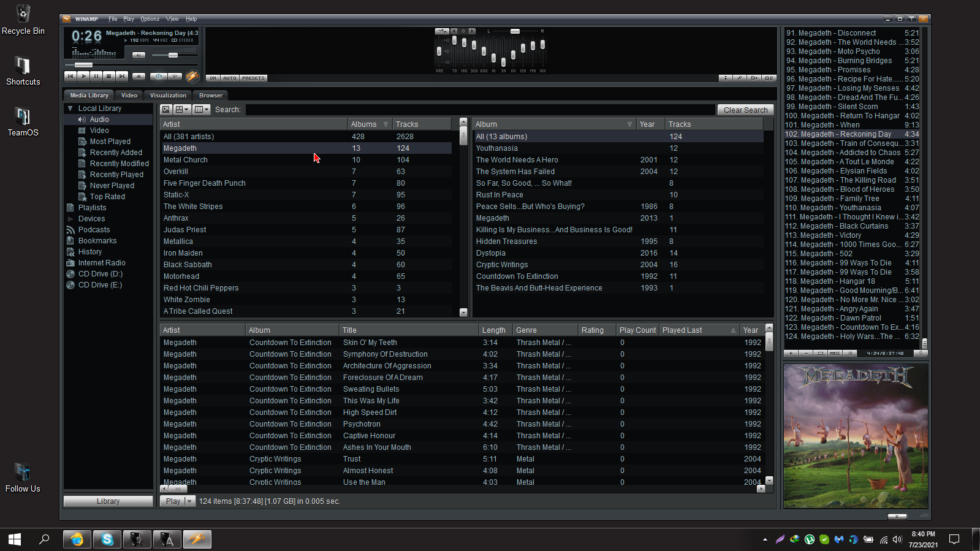Click the Play button below track list

click(x=173, y=501)
